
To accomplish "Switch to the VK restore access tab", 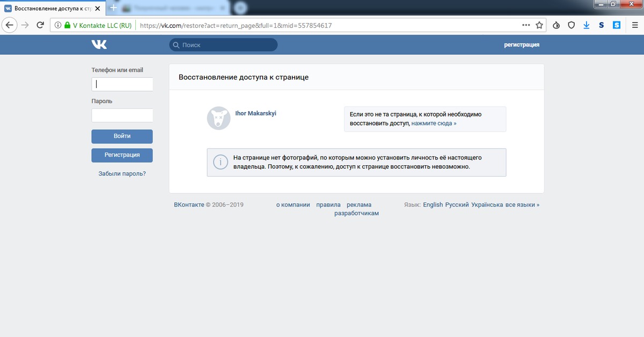I will tap(53, 9).
